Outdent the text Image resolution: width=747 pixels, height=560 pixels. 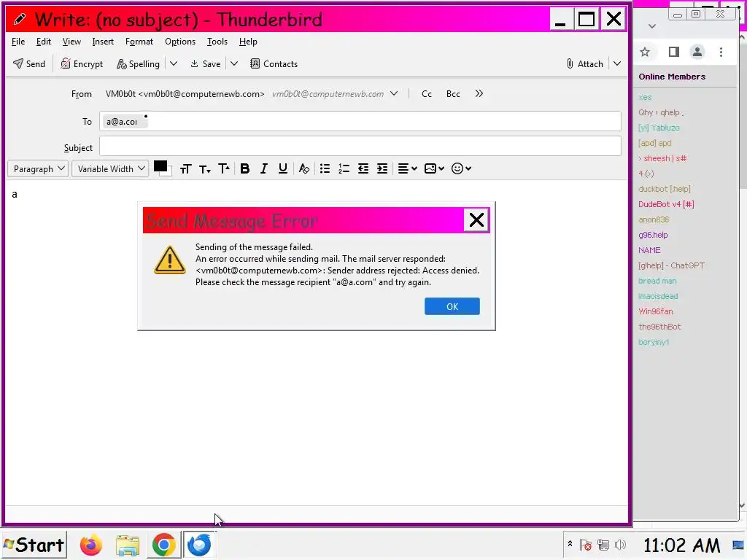coord(363,168)
